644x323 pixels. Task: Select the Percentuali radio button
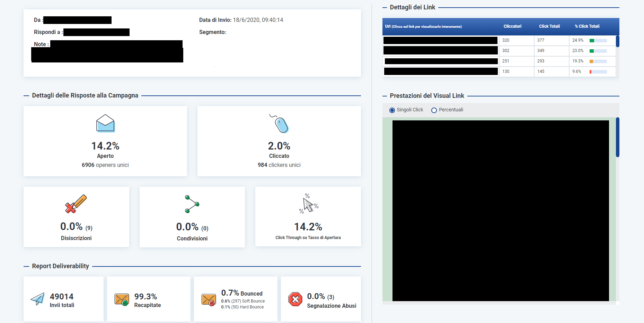click(x=434, y=110)
